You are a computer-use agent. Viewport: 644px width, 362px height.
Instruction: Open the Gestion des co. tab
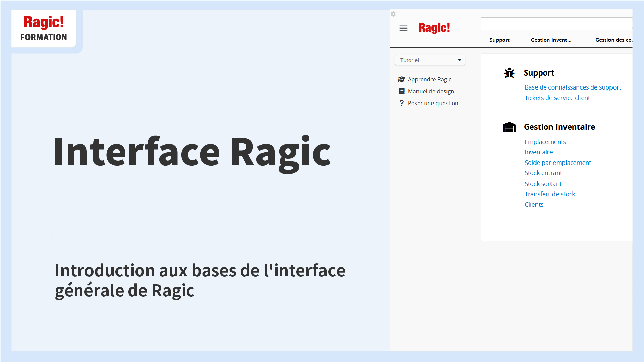tap(613, 40)
